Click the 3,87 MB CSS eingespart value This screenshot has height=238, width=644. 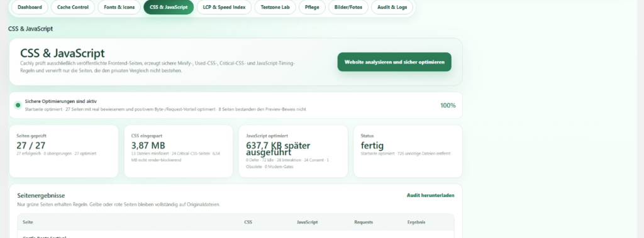tap(148, 145)
